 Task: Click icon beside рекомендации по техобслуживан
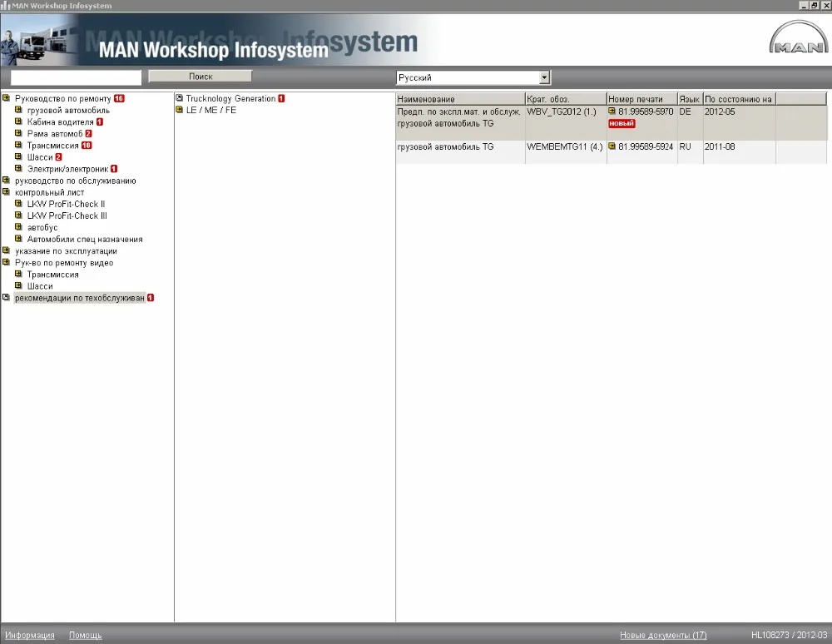point(7,297)
